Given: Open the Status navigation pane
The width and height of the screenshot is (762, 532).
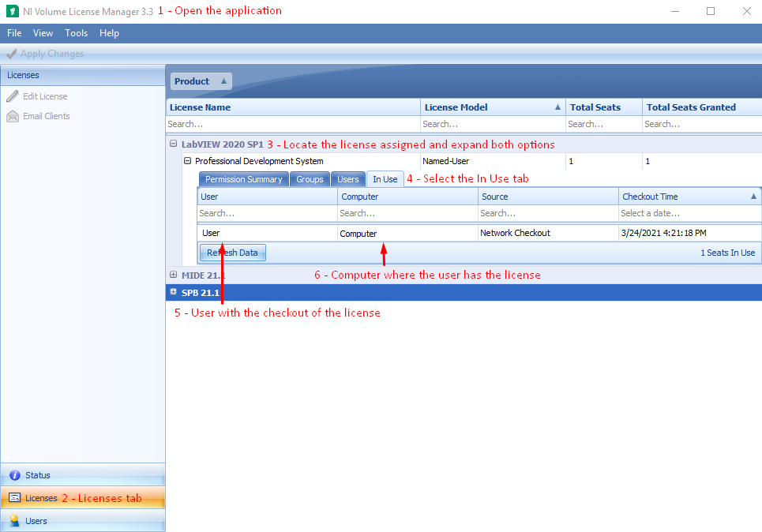Looking at the screenshot, I should [83, 475].
